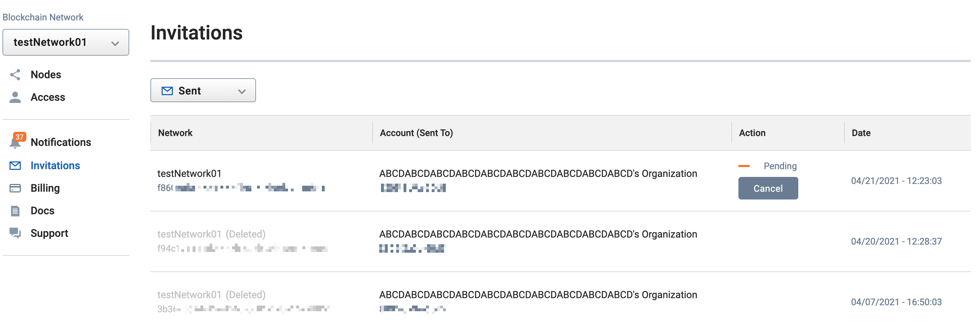
Task: Click the 37 notifications badge
Action: (x=19, y=137)
